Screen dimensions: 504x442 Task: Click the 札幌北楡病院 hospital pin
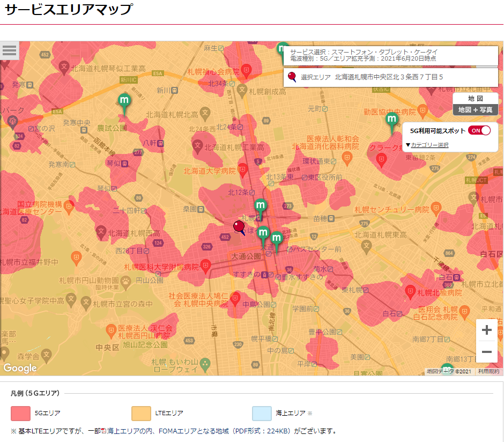coord(410,292)
